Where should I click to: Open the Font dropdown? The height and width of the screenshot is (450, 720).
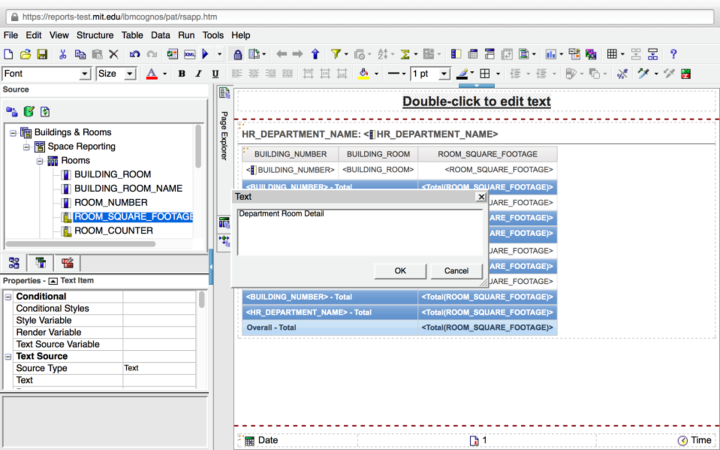click(85, 74)
